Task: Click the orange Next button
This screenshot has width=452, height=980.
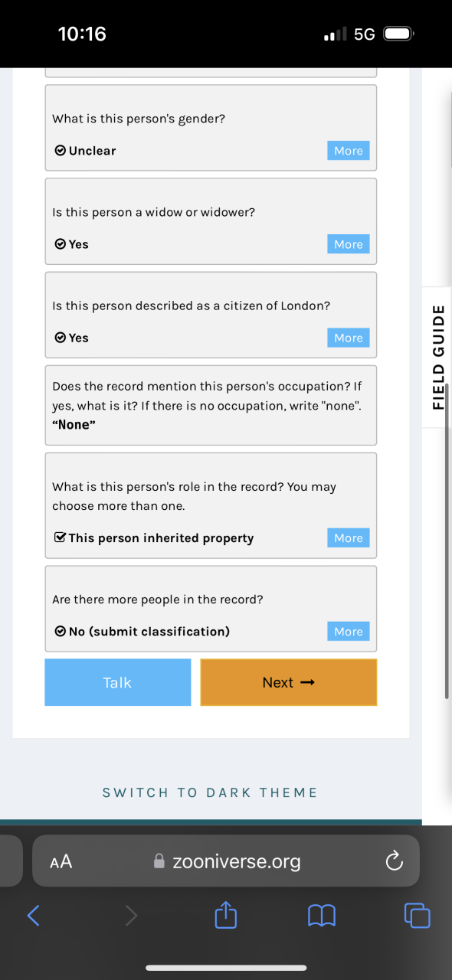Action: tap(289, 682)
